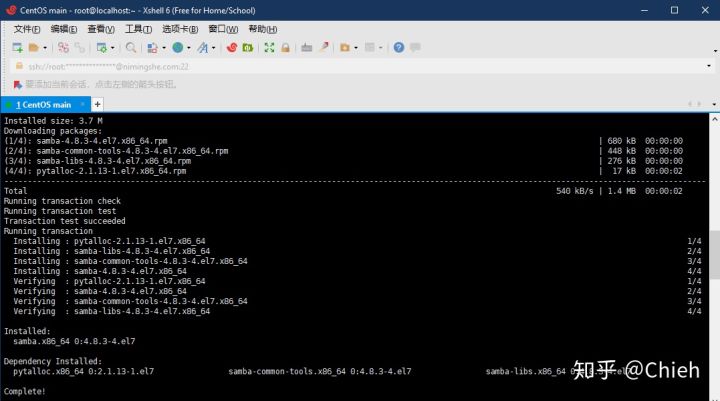Image resolution: width=720 pixels, height=401 pixels.
Task: Click the Connect (linked chain) icon
Action: (x=63, y=47)
